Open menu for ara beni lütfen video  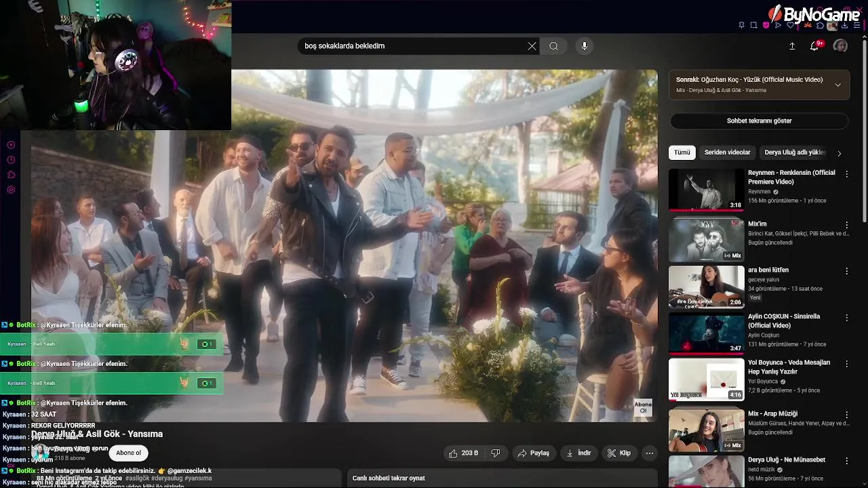point(846,270)
